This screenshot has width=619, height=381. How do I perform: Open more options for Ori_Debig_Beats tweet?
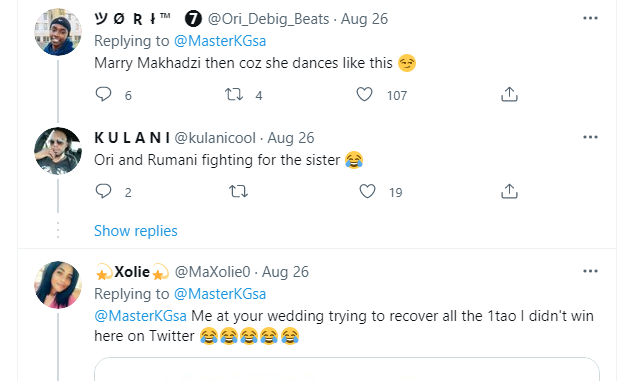(590, 18)
